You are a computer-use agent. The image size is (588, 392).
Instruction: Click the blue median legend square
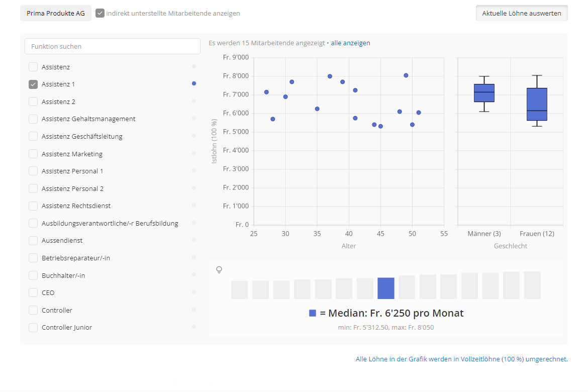(x=313, y=313)
